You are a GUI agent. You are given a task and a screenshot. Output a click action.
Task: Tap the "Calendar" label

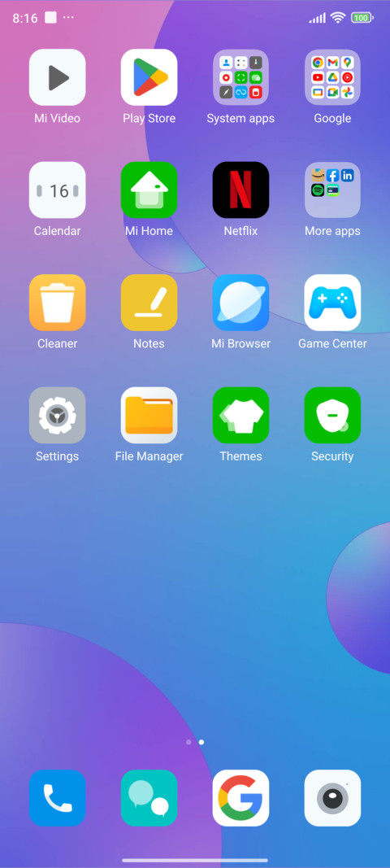[x=58, y=231]
